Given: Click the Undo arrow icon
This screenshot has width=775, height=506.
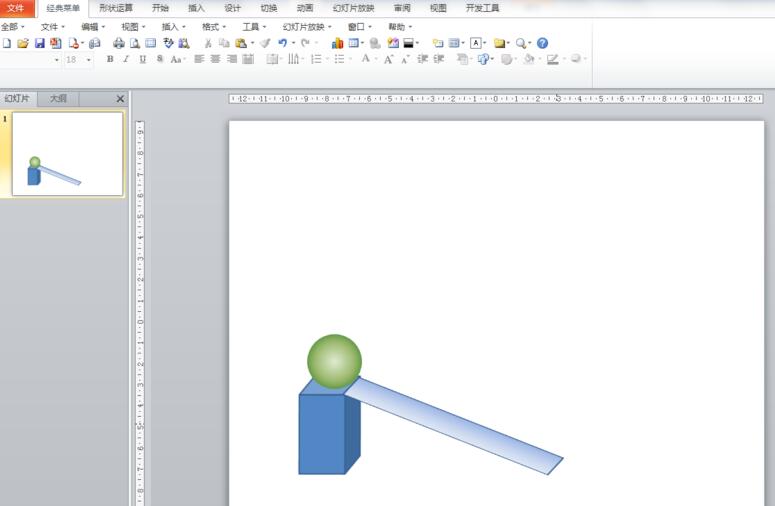Looking at the screenshot, I should coord(283,44).
